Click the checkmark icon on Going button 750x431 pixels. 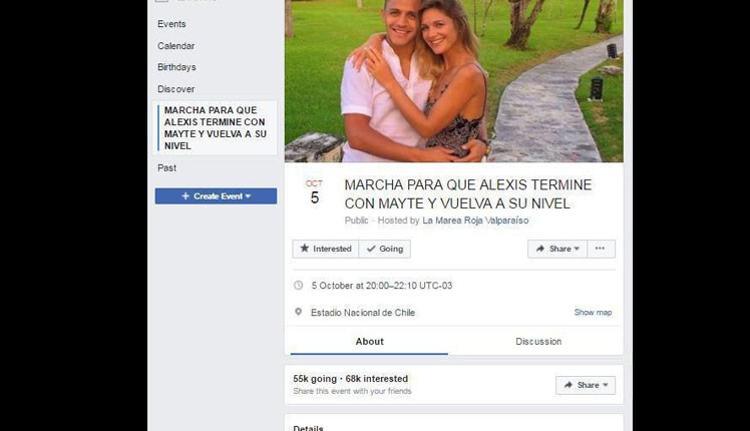point(371,249)
